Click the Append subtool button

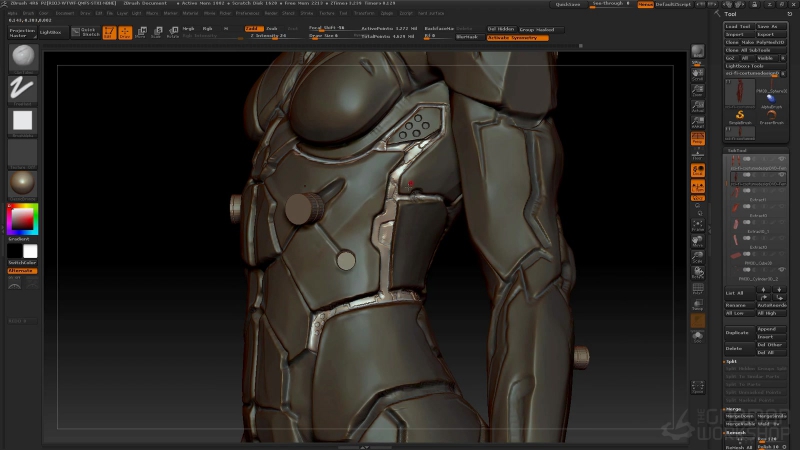coord(771,329)
